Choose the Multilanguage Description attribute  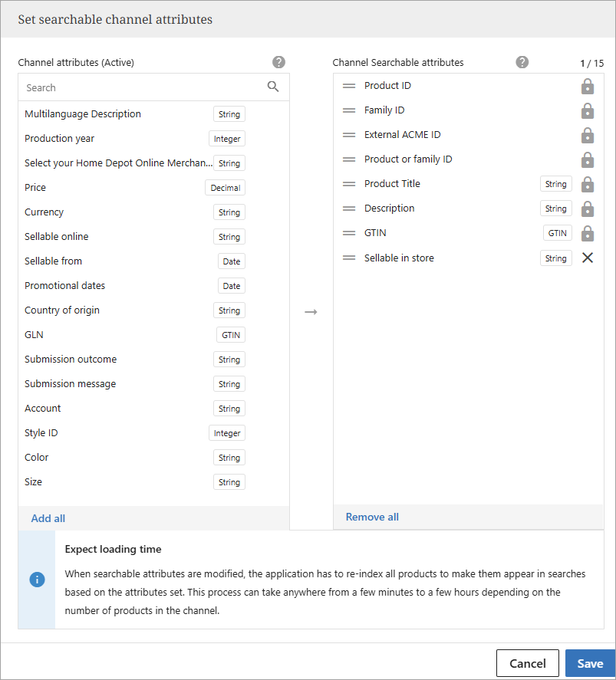[83, 114]
